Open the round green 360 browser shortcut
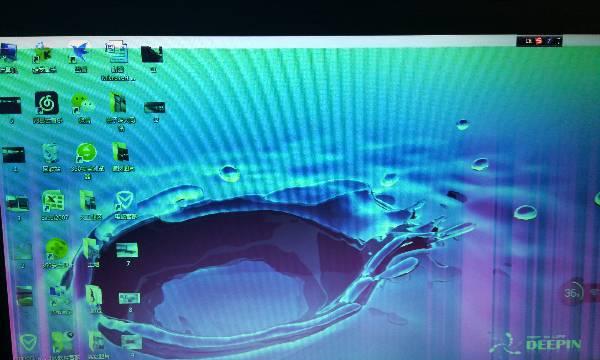 (57, 249)
